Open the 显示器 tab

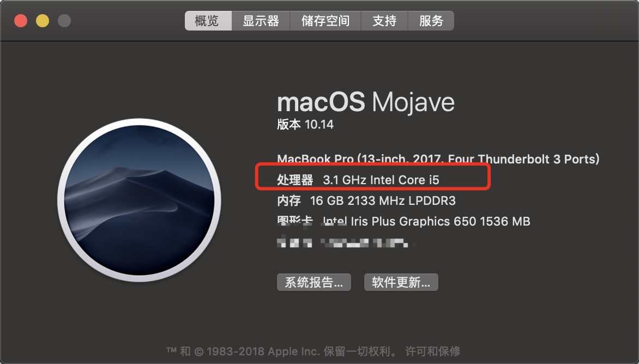(261, 21)
